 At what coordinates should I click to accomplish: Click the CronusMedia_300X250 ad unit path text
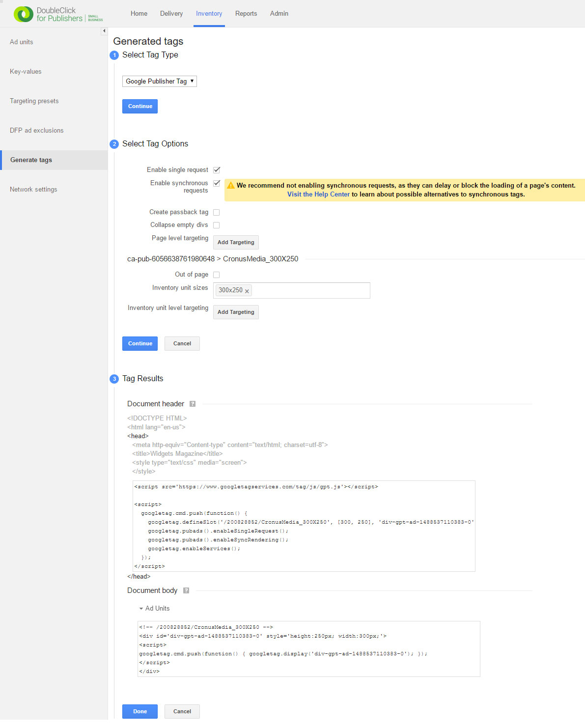point(213,259)
